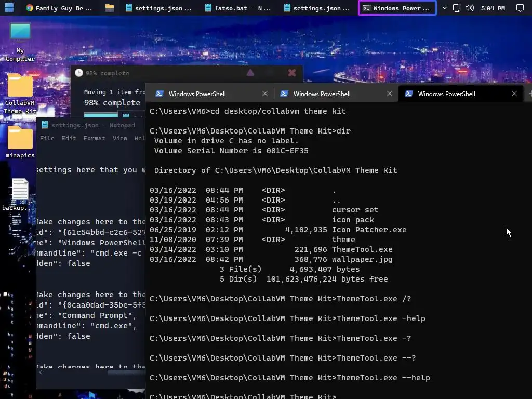Open new terminal tab plus button

coord(530,94)
